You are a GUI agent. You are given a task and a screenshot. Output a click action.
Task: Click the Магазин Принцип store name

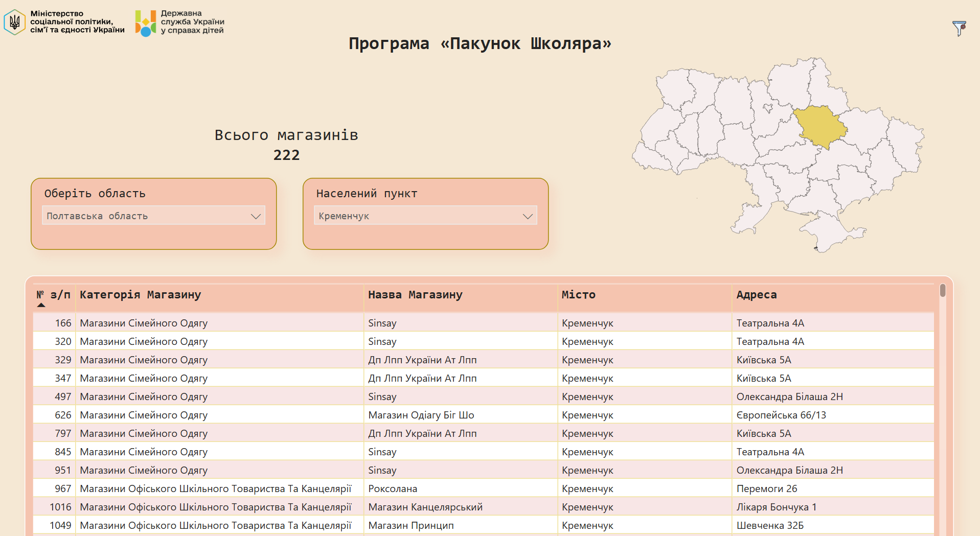coord(411,525)
